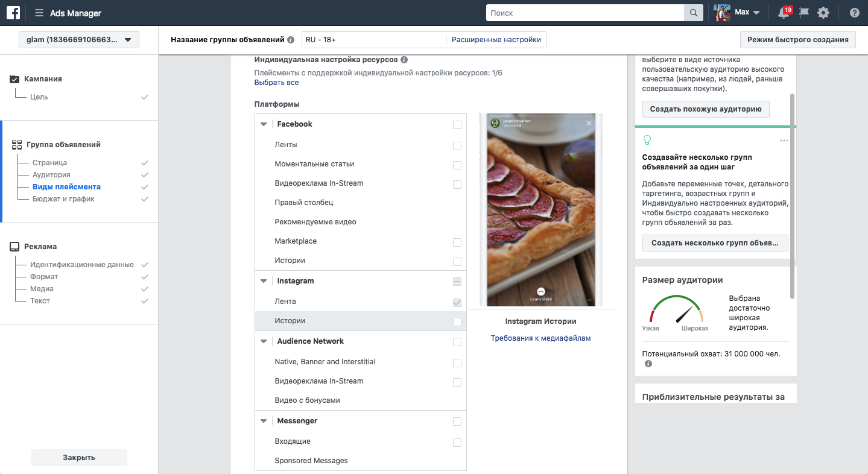Check the Instagram Истории checkbox
Image resolution: width=868 pixels, height=474 pixels.
coord(457,322)
